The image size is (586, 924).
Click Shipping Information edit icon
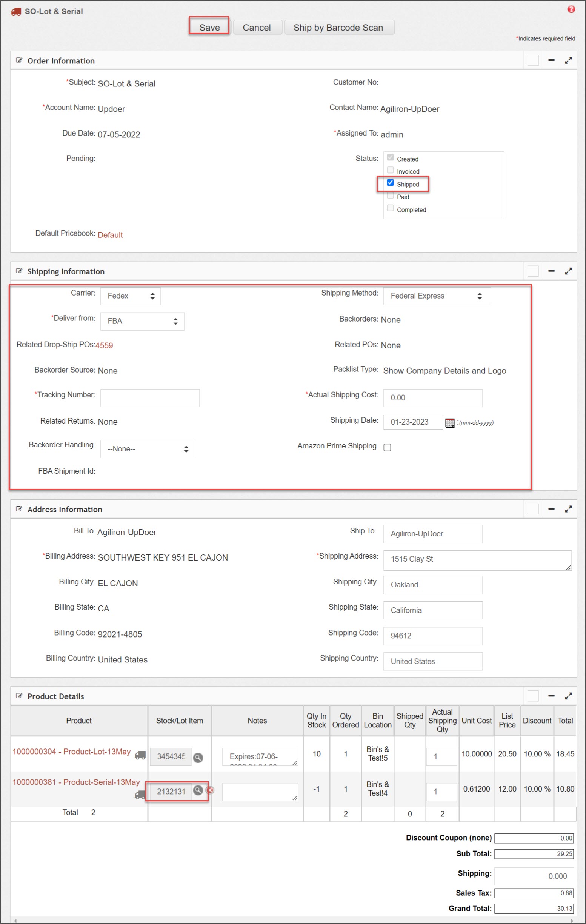pos(19,271)
